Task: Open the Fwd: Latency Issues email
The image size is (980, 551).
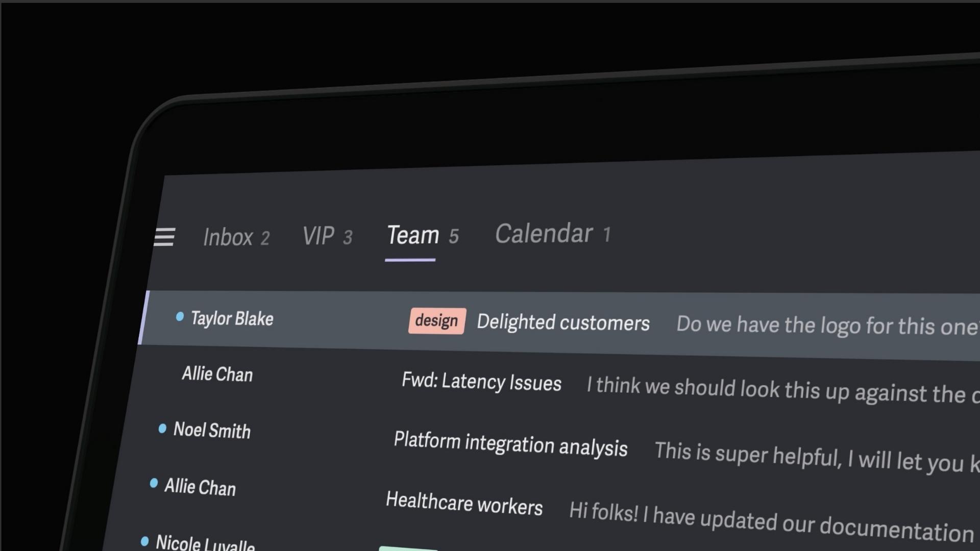Action: click(x=481, y=382)
